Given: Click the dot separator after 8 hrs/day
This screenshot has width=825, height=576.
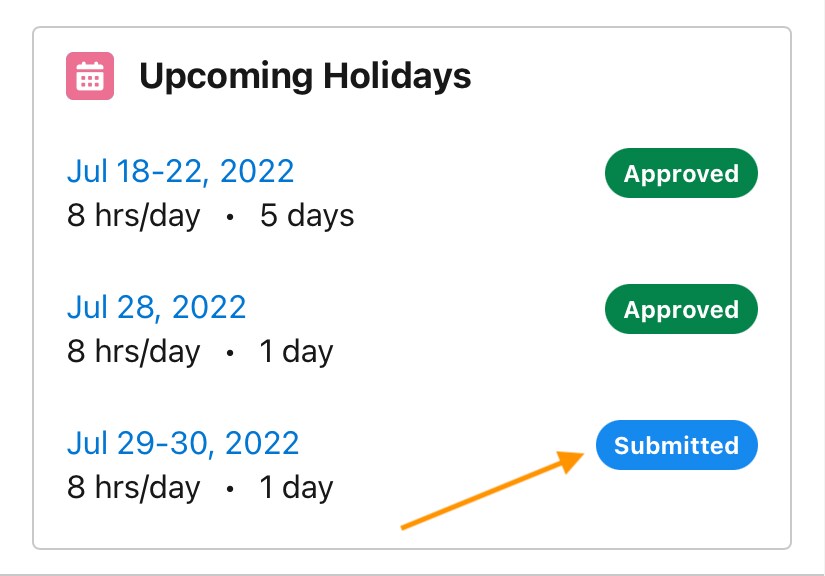Looking at the screenshot, I should (230, 215).
